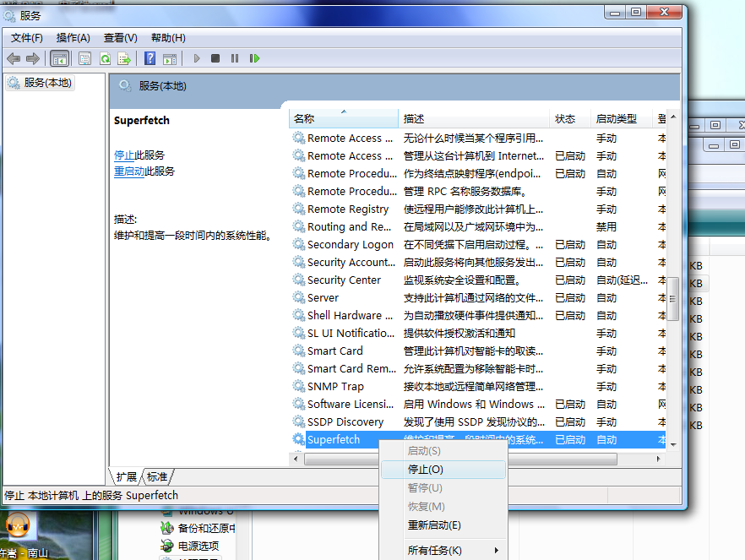Select the Smart Card service name
This screenshot has width=745, height=560.
[335, 351]
